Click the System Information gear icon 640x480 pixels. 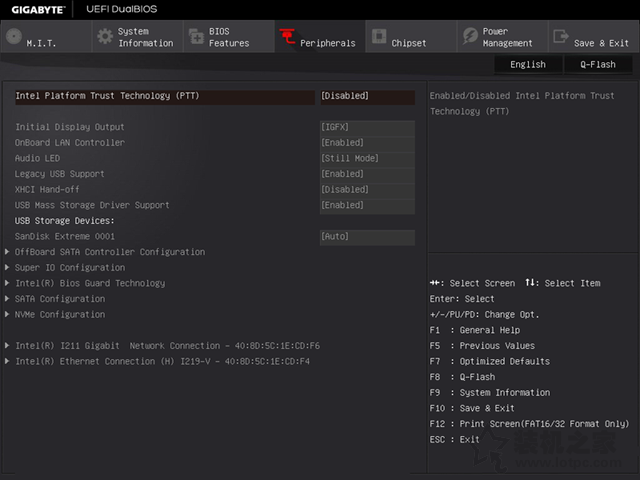[104, 37]
